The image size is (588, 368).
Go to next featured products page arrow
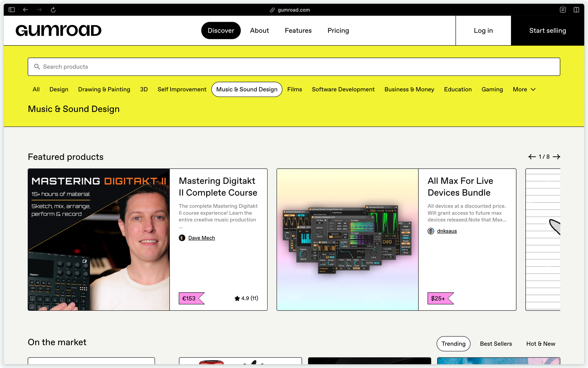click(x=557, y=157)
